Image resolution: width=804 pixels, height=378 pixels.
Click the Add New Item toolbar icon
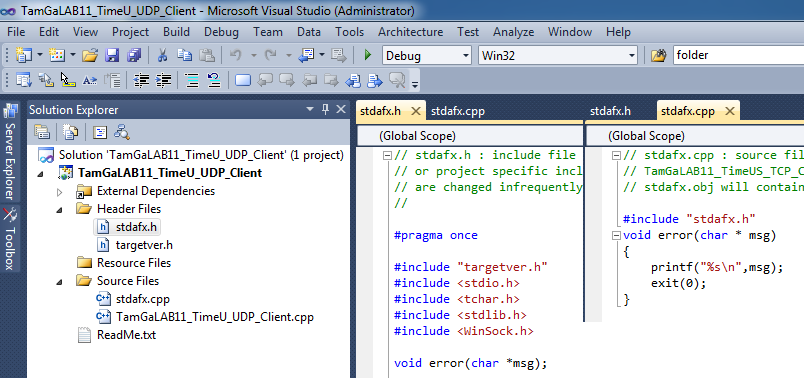[x=56, y=55]
